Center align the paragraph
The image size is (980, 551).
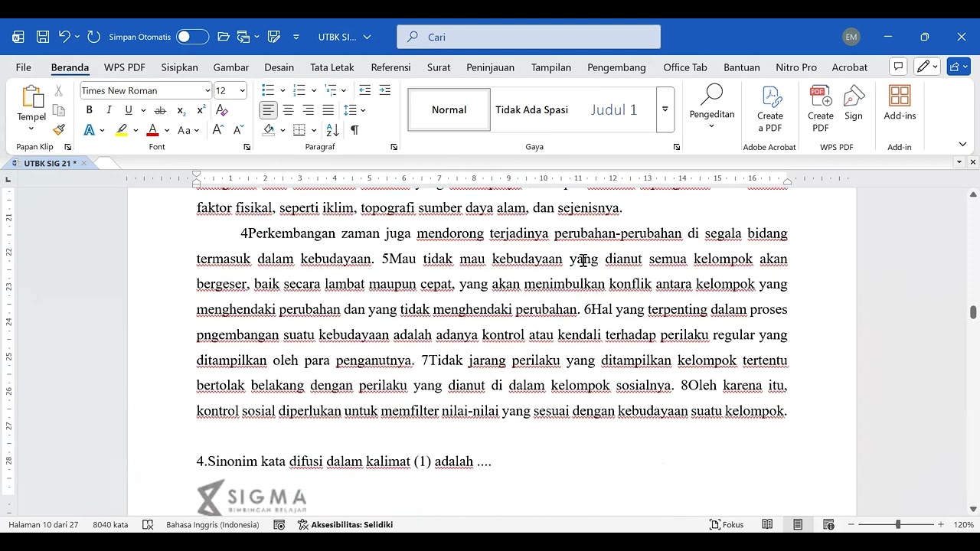pos(288,110)
